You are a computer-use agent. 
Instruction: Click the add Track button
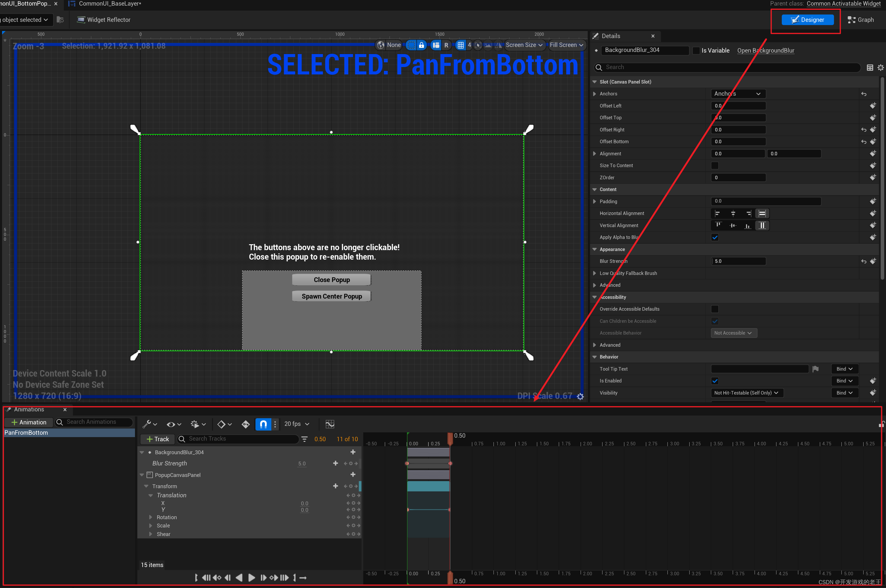pos(157,439)
